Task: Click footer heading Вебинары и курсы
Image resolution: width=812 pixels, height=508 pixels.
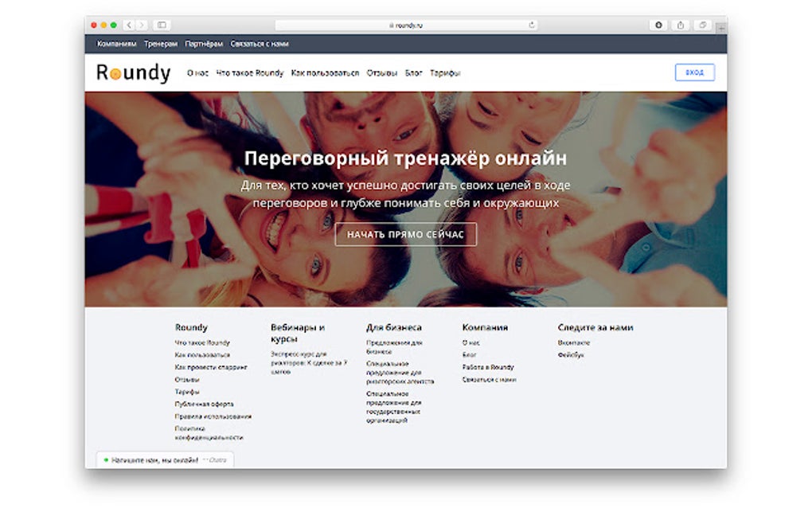Action: (x=298, y=333)
